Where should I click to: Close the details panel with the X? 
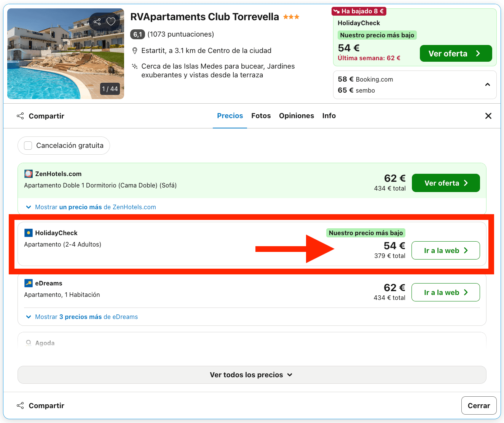(488, 116)
